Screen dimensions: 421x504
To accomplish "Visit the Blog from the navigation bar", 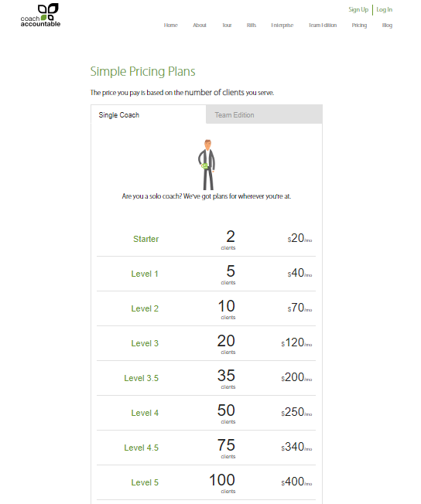I will coord(387,25).
